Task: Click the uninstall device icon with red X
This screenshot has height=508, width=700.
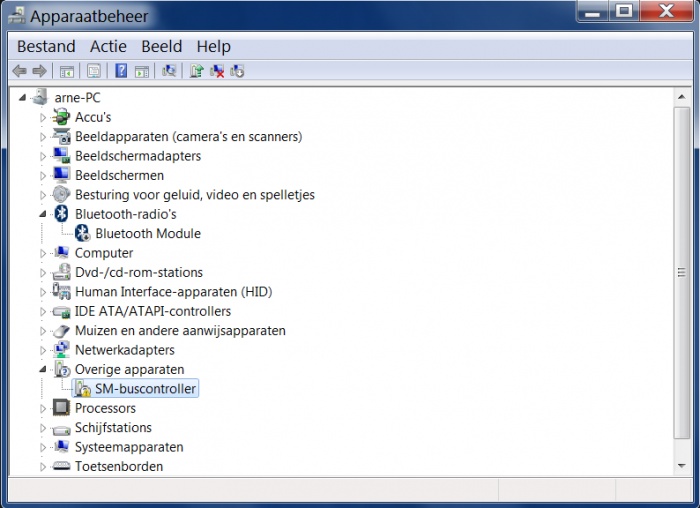Action: point(217,71)
